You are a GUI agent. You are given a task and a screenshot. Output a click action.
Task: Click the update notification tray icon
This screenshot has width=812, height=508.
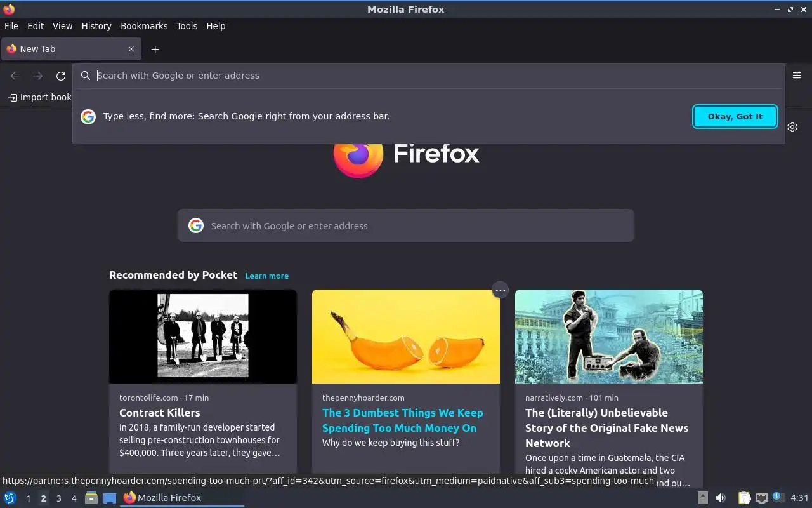click(778, 498)
